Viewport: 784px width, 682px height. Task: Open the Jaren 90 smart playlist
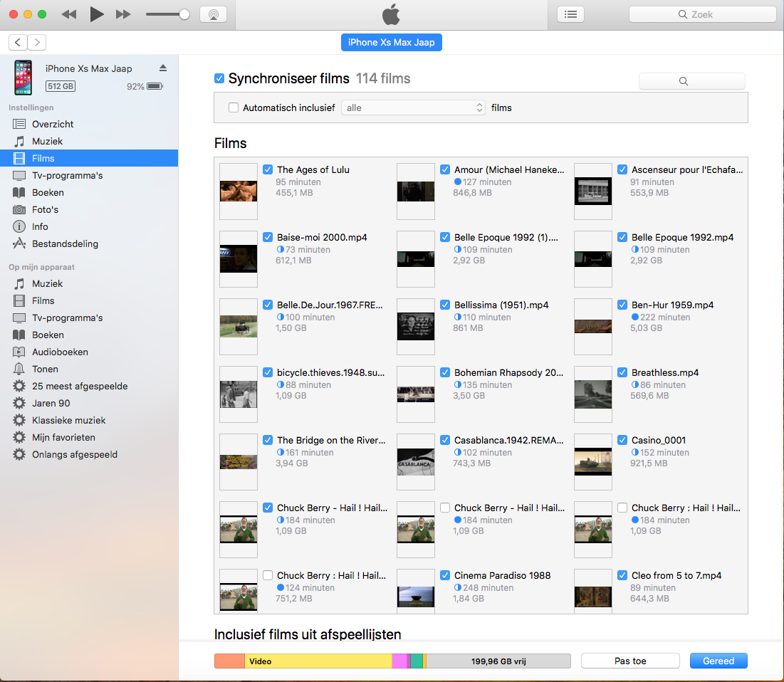51,403
